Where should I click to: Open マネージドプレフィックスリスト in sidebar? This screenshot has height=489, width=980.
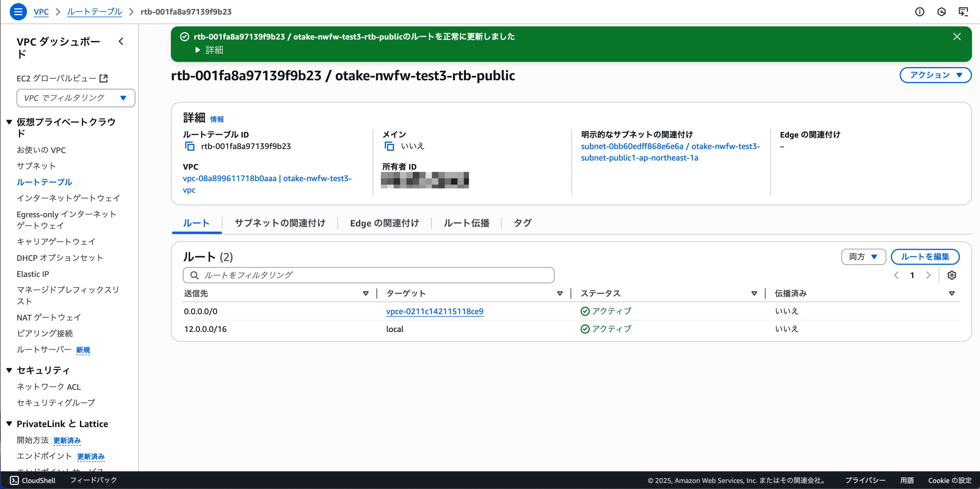click(68, 295)
